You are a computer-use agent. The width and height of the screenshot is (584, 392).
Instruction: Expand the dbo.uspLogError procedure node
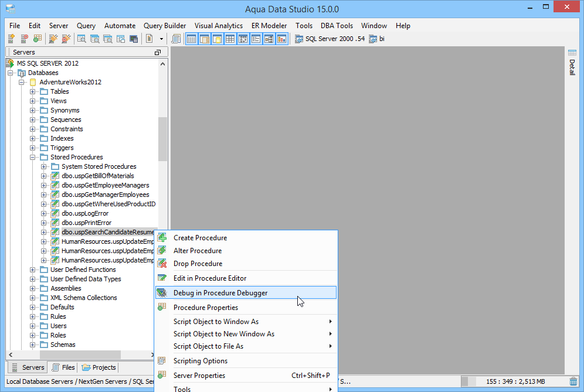coord(44,214)
